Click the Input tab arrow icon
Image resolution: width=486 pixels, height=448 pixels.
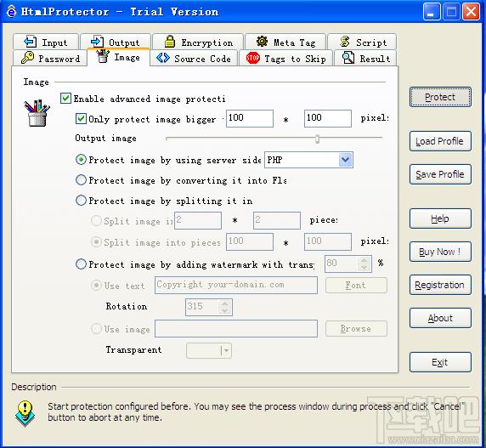[x=30, y=42]
